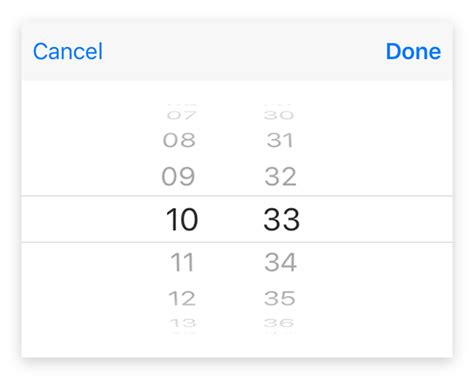Select hour 08 in the hour wheel

point(179,140)
